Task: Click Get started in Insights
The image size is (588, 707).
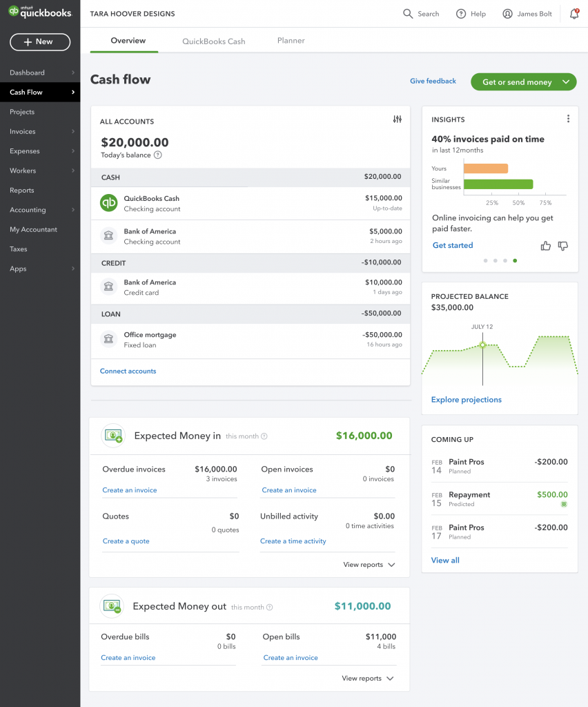Action: click(453, 245)
